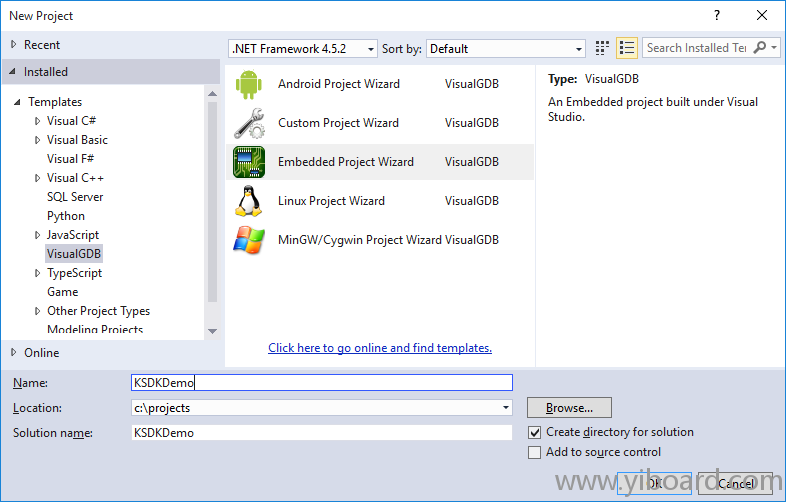
Task: Select Game template category
Action: click(x=63, y=292)
